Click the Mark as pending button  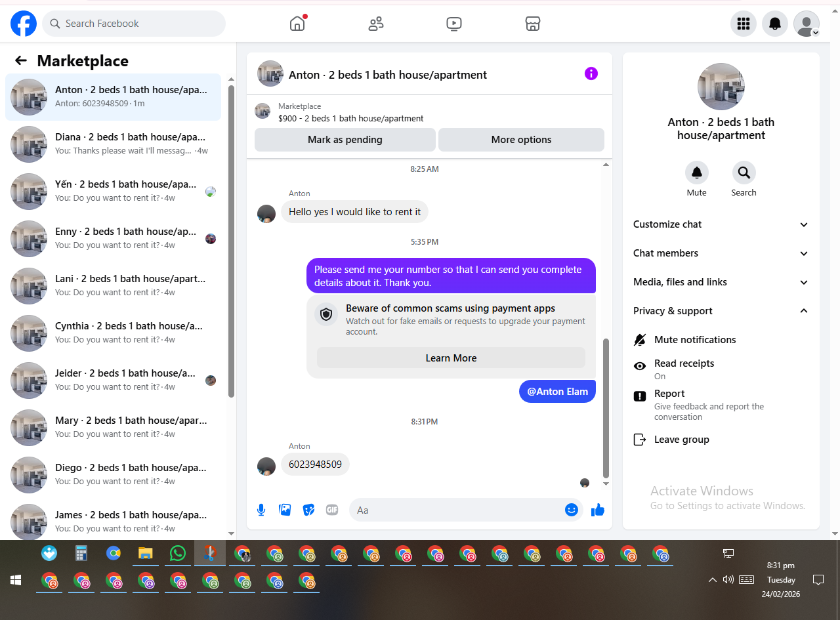click(345, 140)
